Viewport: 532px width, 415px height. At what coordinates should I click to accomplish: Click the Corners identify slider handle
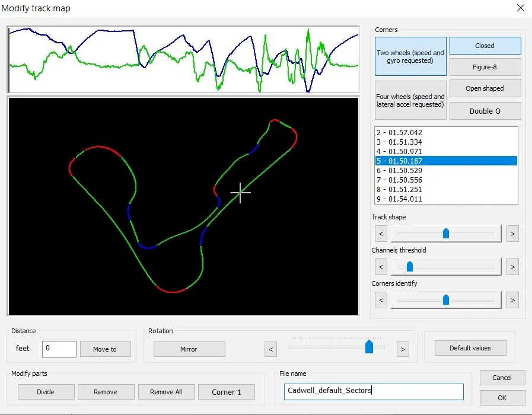446,300
